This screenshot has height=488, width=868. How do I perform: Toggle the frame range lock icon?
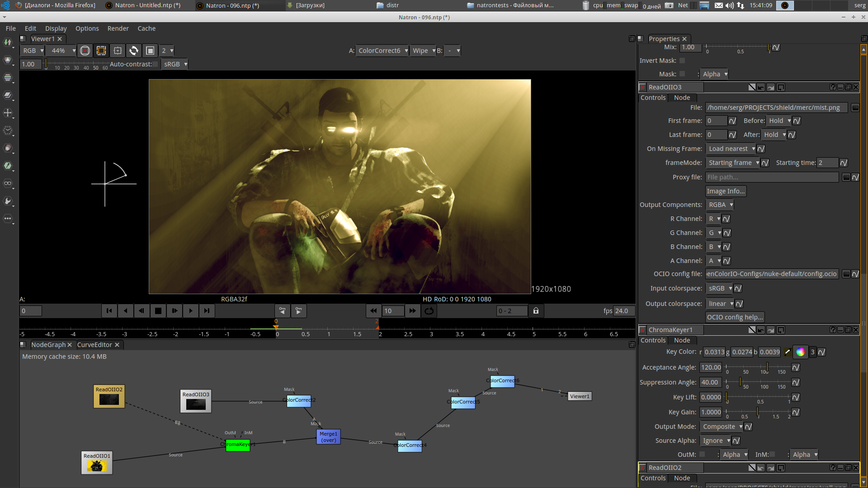click(536, 311)
